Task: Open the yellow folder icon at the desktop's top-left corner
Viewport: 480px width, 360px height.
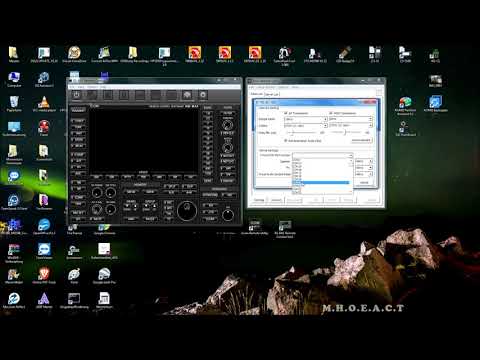Action: (x=14, y=55)
